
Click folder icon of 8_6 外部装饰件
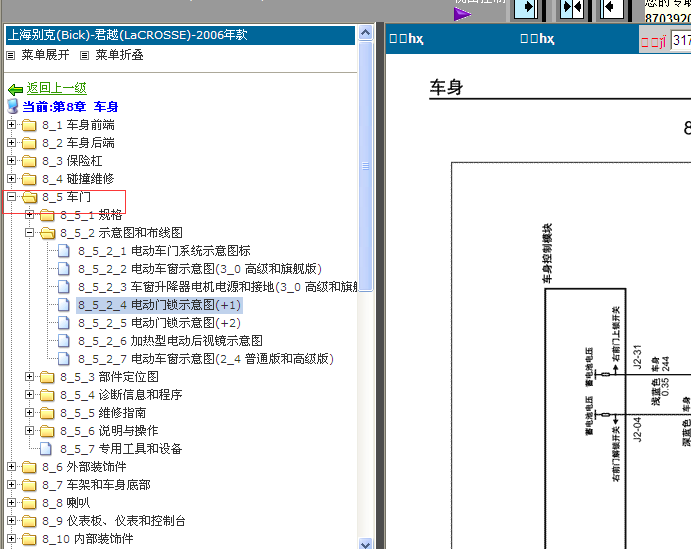29,467
